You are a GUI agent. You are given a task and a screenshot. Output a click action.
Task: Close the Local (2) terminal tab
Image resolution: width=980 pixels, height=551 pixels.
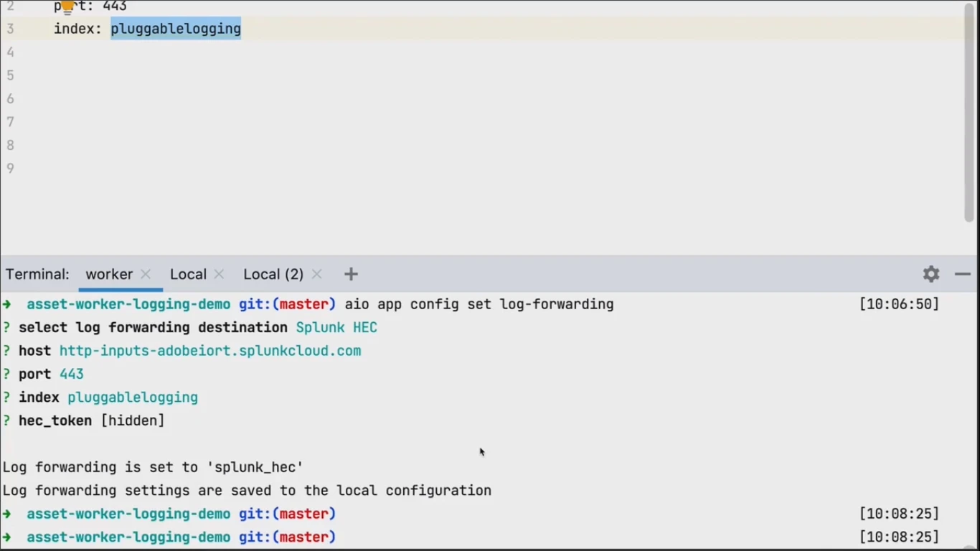(x=316, y=274)
